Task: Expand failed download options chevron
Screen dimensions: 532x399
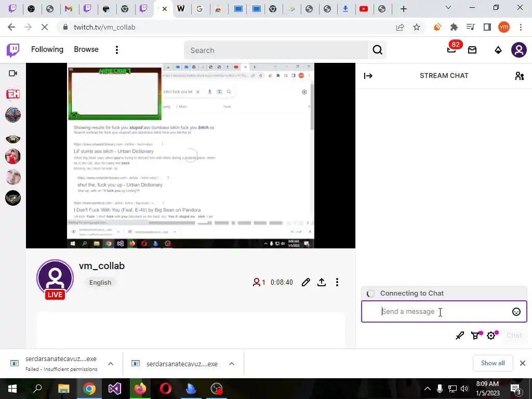Action: pyautogui.click(x=111, y=364)
